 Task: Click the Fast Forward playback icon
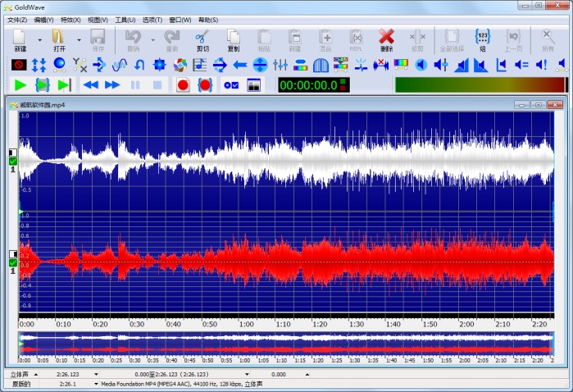pos(112,84)
